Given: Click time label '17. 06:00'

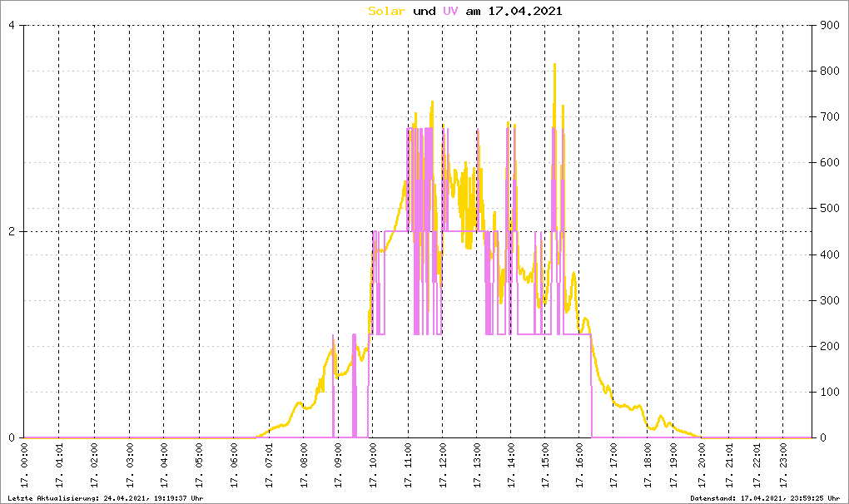Looking at the screenshot, I should point(234,466).
